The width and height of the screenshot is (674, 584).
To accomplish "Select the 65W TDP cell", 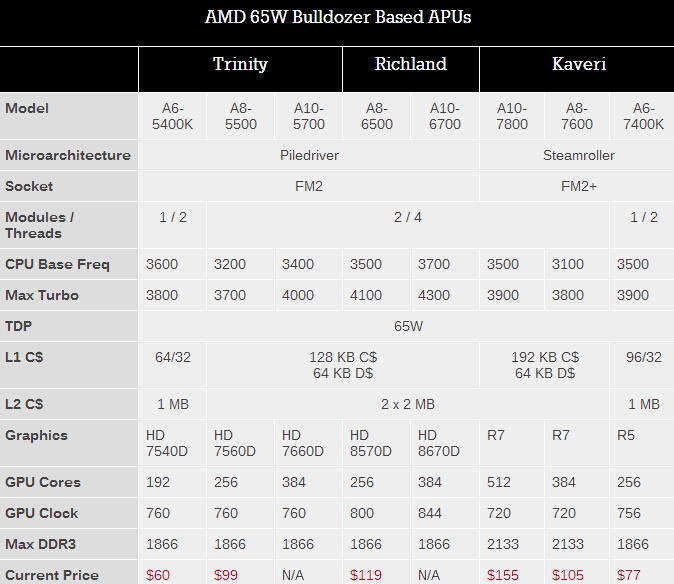I will (x=408, y=326).
